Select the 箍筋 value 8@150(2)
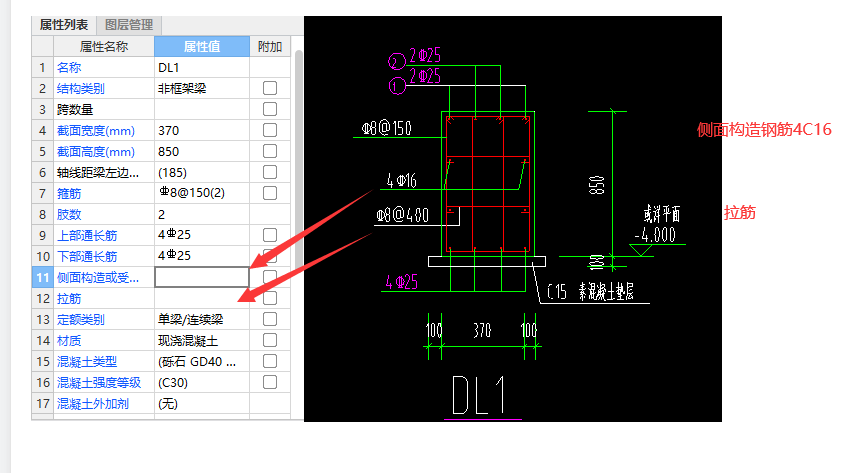 [192, 193]
